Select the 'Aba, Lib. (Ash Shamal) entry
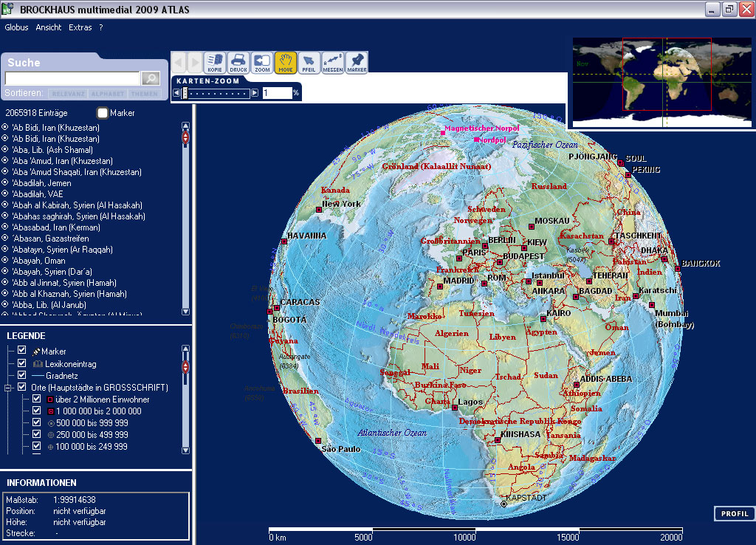This screenshot has width=756, height=545. [x=52, y=149]
